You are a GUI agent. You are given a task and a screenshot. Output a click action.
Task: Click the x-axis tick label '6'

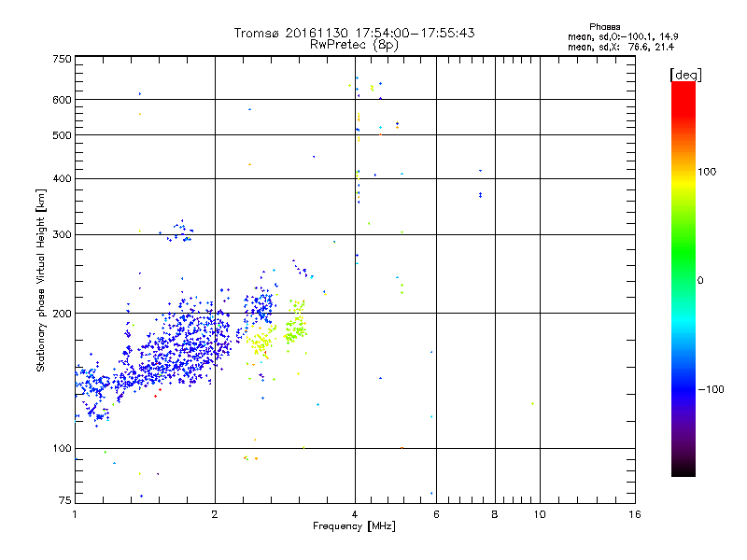point(436,514)
